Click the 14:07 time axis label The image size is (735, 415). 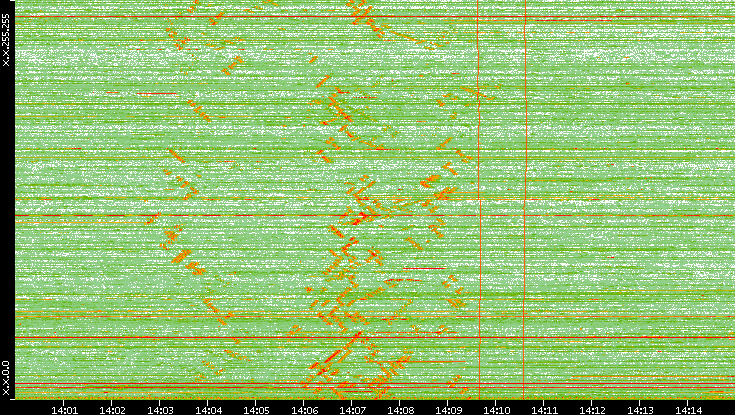tap(352, 411)
